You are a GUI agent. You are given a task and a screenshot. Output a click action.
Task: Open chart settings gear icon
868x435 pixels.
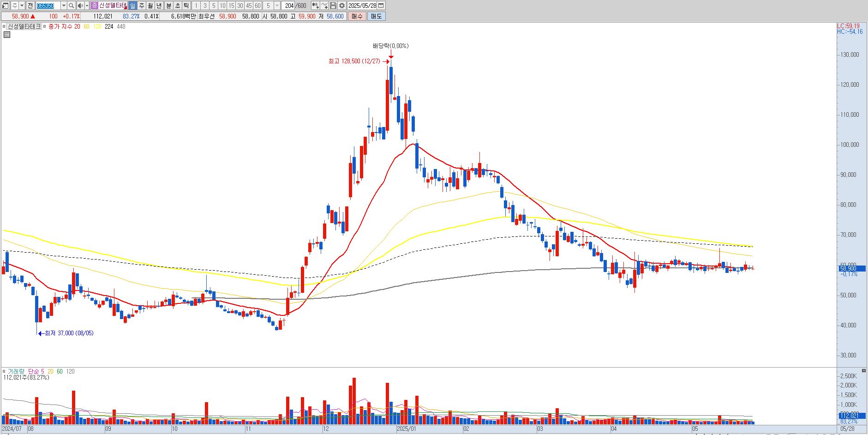[341, 6]
